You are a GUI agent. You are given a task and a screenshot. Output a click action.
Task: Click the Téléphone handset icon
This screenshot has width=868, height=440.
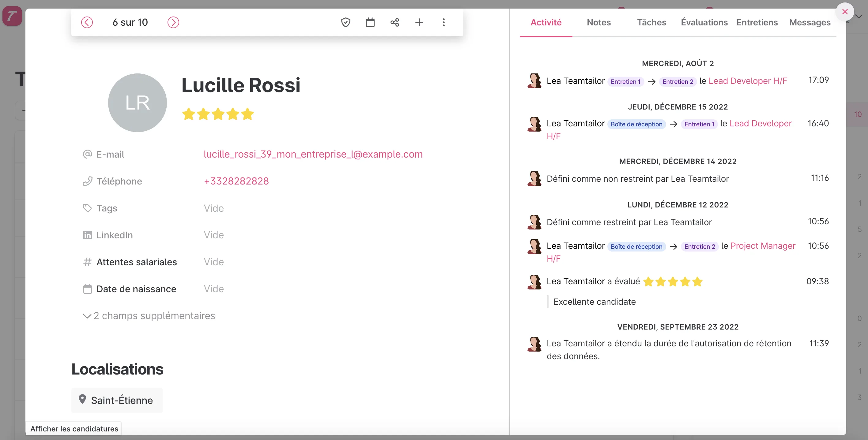tap(87, 181)
